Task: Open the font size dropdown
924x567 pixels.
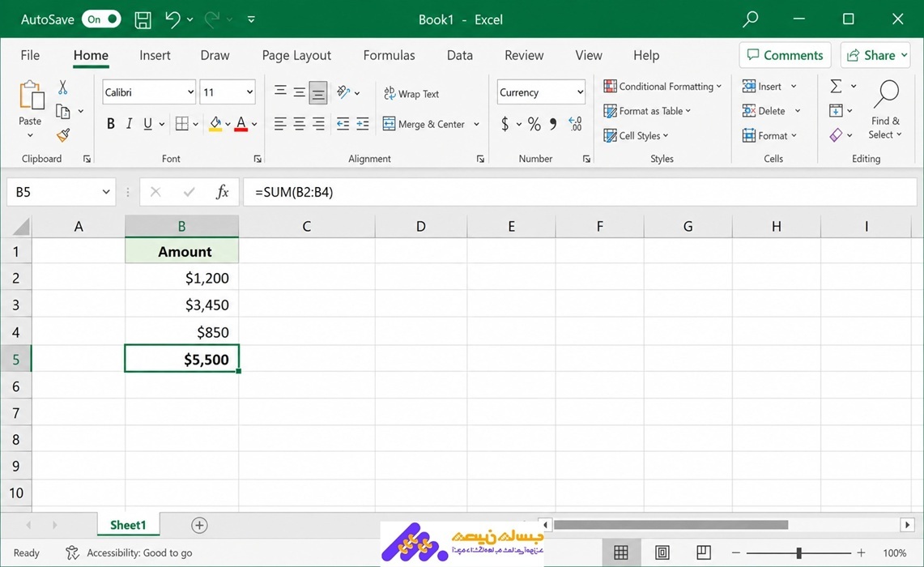Action: point(249,92)
